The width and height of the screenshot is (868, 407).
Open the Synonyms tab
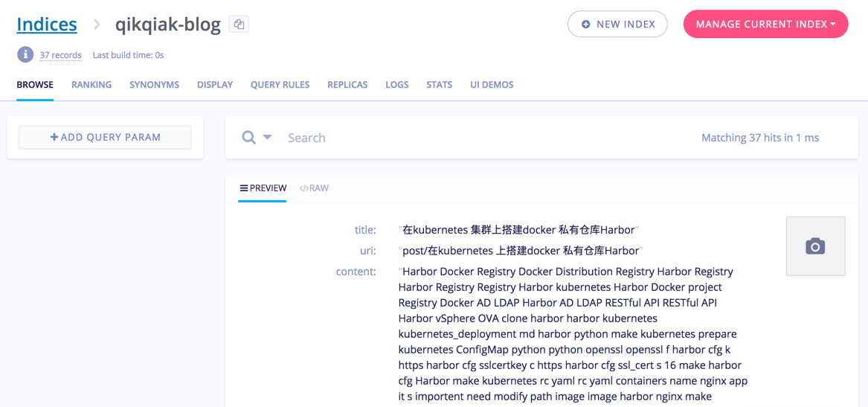pyautogui.click(x=154, y=85)
